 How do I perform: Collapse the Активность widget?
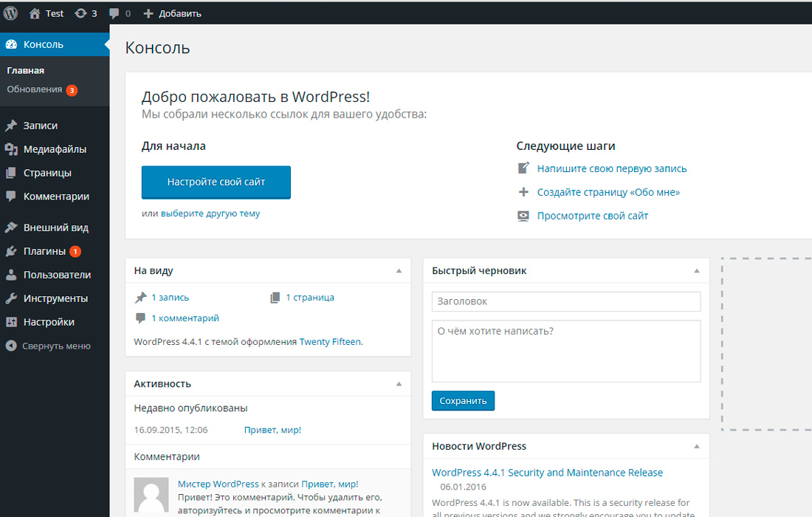coord(399,384)
